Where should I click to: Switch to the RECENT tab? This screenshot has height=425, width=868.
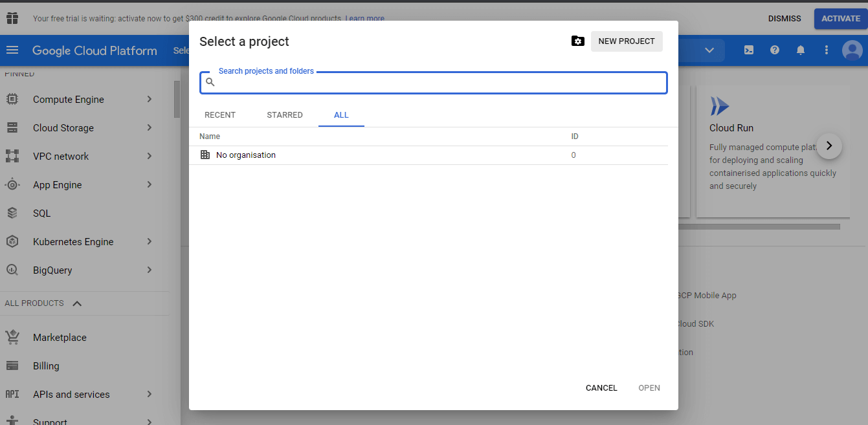tap(220, 114)
